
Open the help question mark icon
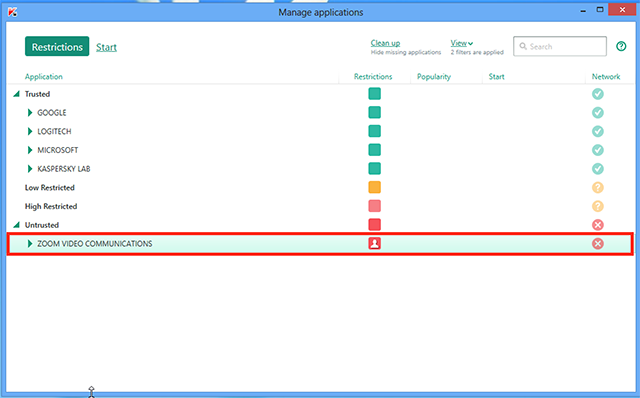tap(621, 47)
